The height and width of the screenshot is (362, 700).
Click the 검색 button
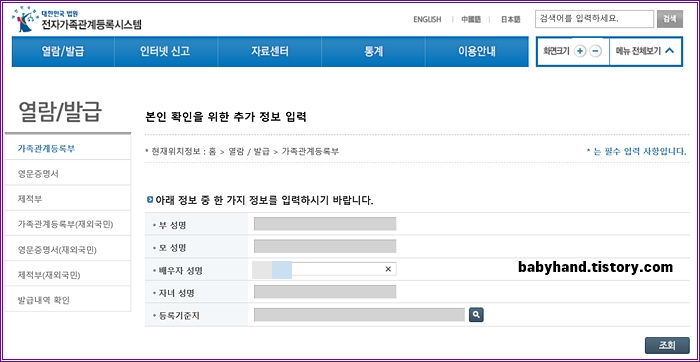670,19
